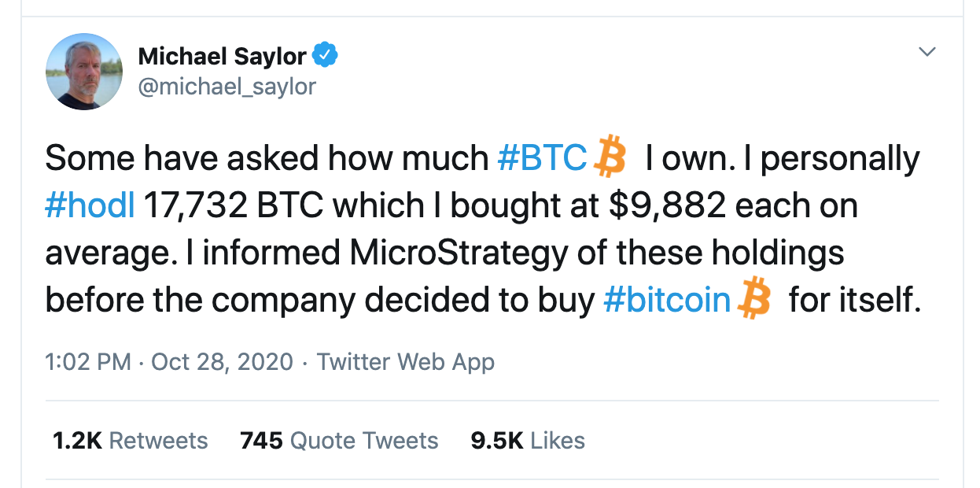The width and height of the screenshot is (980, 488).
Task: Click the tweet body text 'for itself.'
Action: pyautogui.click(x=855, y=301)
